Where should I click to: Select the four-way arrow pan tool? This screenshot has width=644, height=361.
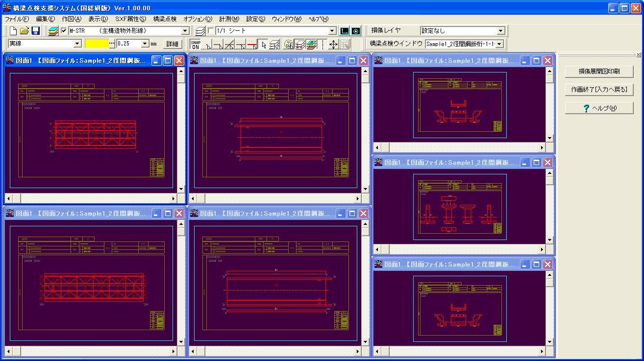333,44
